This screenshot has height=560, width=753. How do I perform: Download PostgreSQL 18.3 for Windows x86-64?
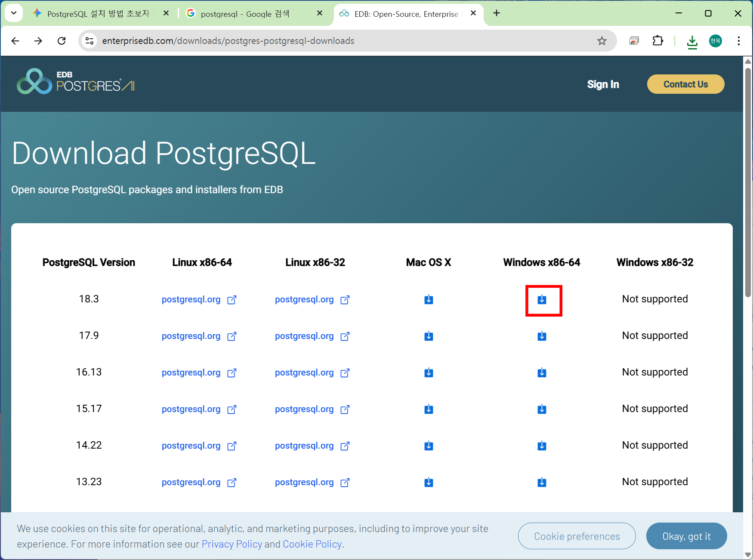pyautogui.click(x=542, y=299)
